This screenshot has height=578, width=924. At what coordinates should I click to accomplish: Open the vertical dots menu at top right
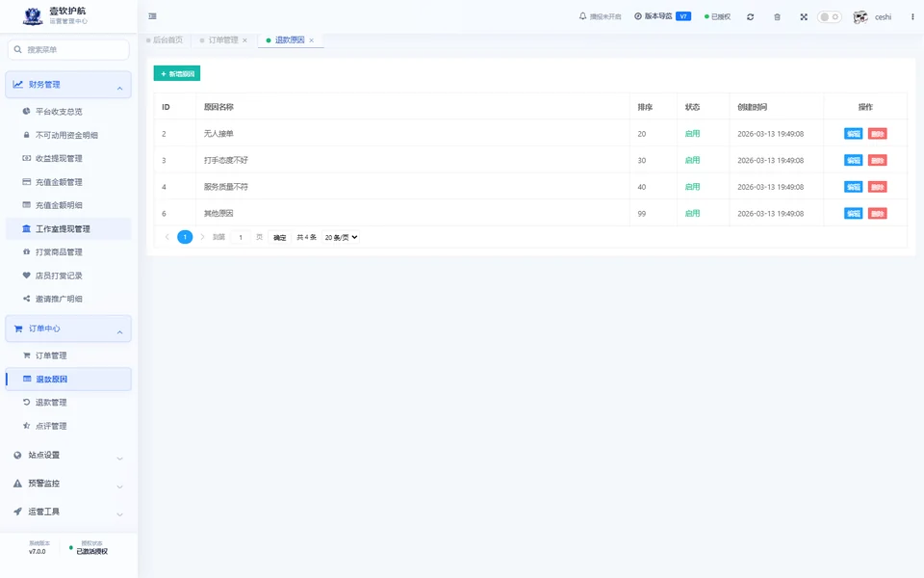coord(912,17)
